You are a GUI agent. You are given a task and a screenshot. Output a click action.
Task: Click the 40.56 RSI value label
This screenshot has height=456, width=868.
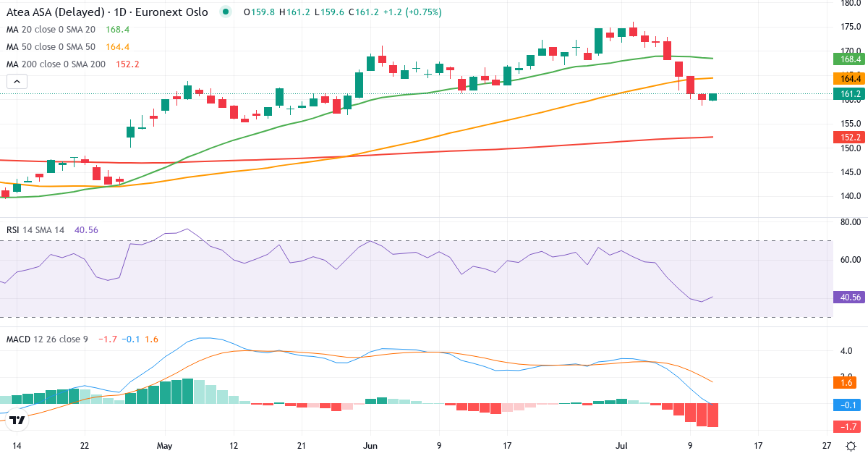point(850,297)
